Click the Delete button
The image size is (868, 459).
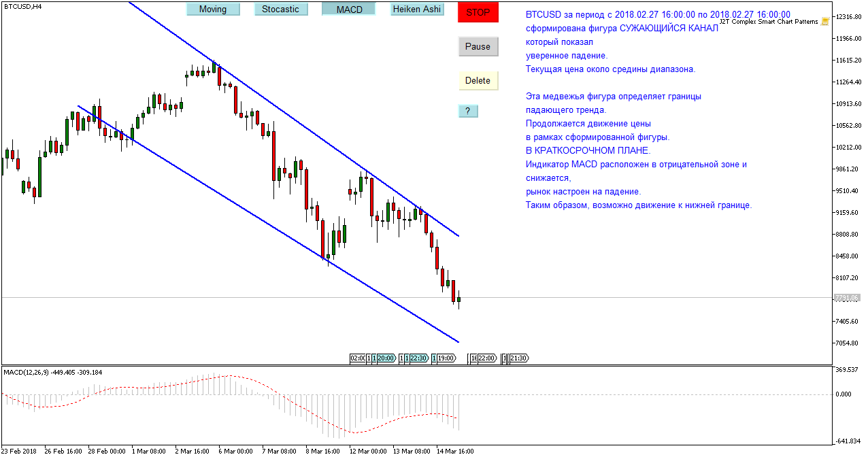click(x=478, y=80)
